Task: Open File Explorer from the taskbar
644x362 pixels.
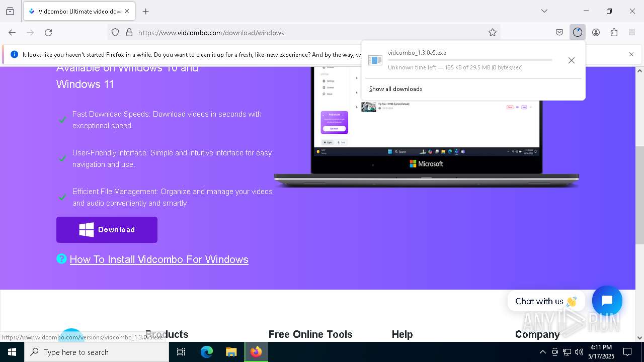Action: (x=231, y=352)
